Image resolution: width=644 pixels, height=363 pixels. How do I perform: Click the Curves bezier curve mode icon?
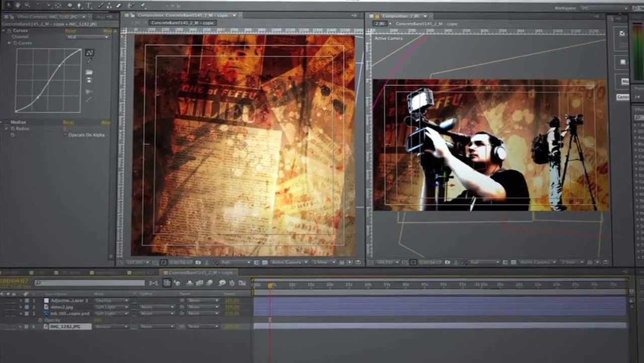click(89, 52)
